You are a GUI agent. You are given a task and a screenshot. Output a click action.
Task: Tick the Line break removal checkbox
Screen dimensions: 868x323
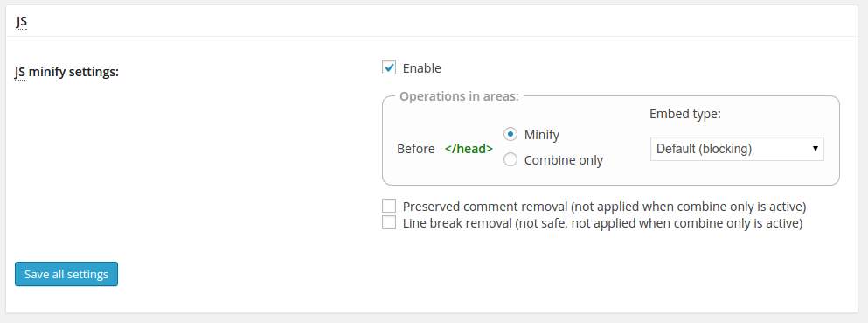[389, 222]
